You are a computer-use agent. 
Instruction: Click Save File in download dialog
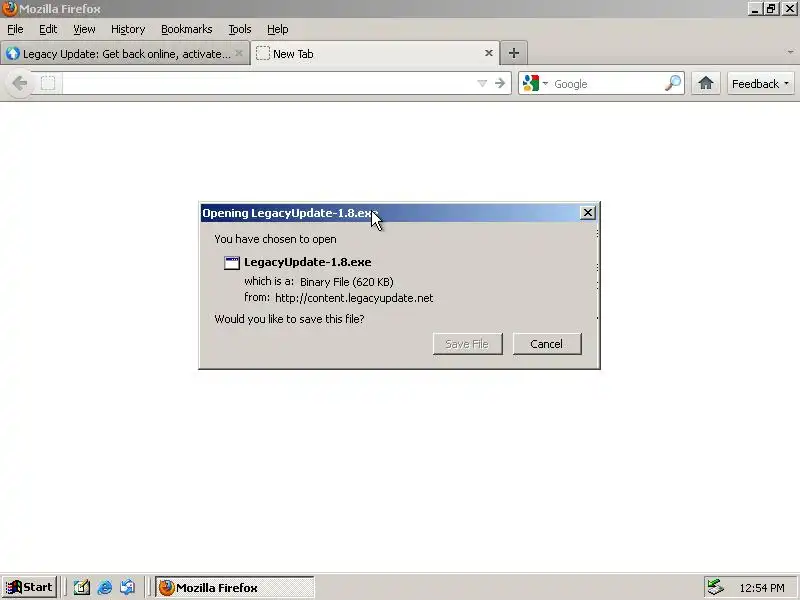tap(467, 344)
